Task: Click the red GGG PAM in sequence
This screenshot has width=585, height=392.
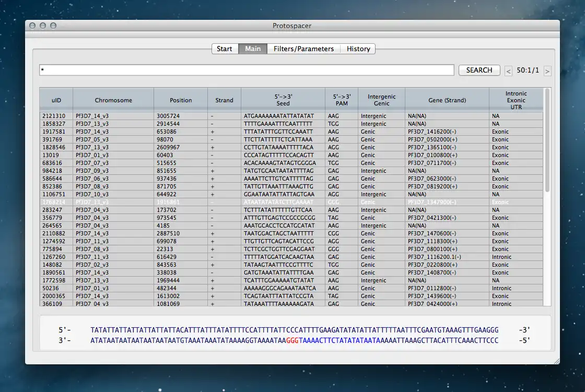Action: [x=292, y=340]
